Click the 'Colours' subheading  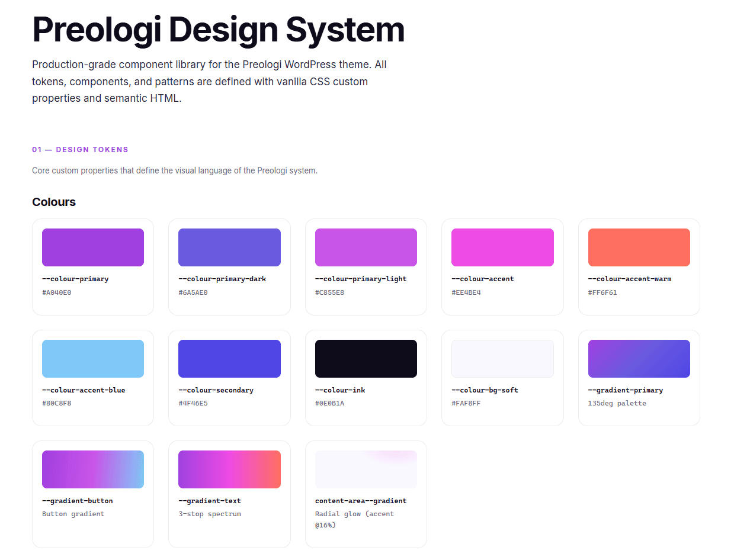[x=54, y=202]
